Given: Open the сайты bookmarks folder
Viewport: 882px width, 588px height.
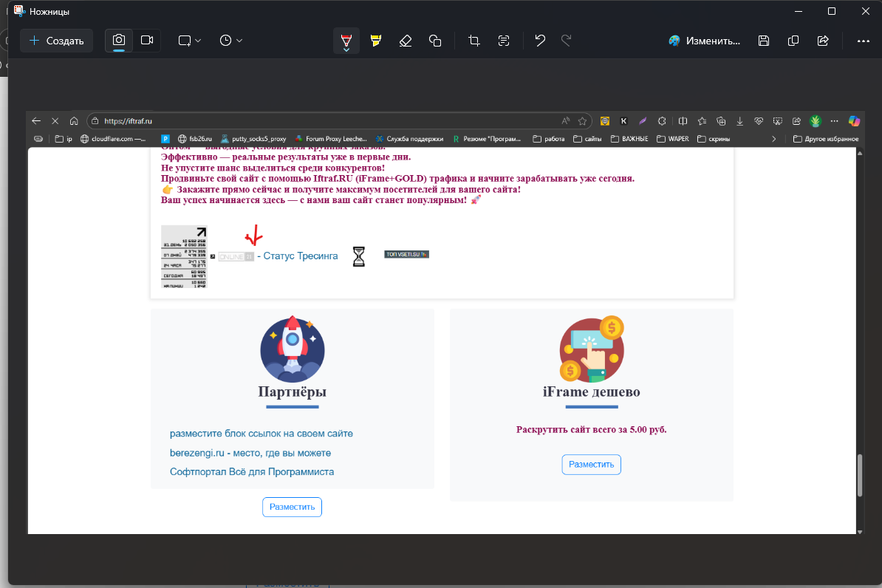Looking at the screenshot, I should tap(587, 139).
